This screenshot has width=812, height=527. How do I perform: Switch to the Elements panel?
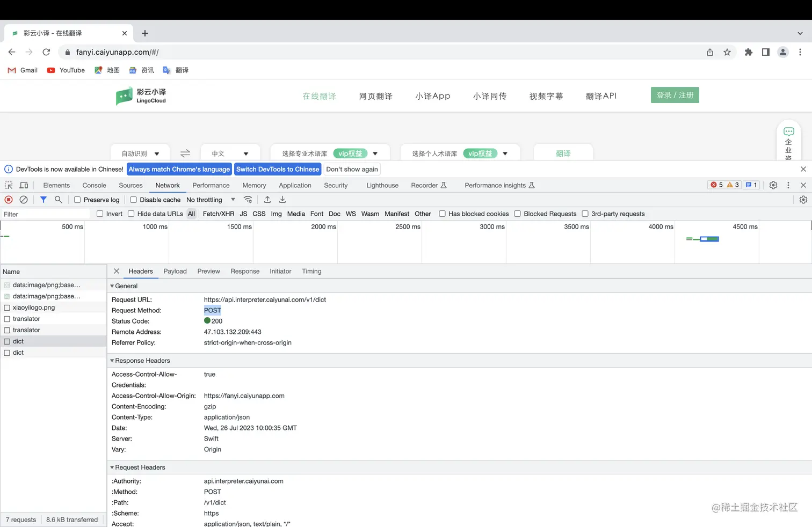(56, 185)
